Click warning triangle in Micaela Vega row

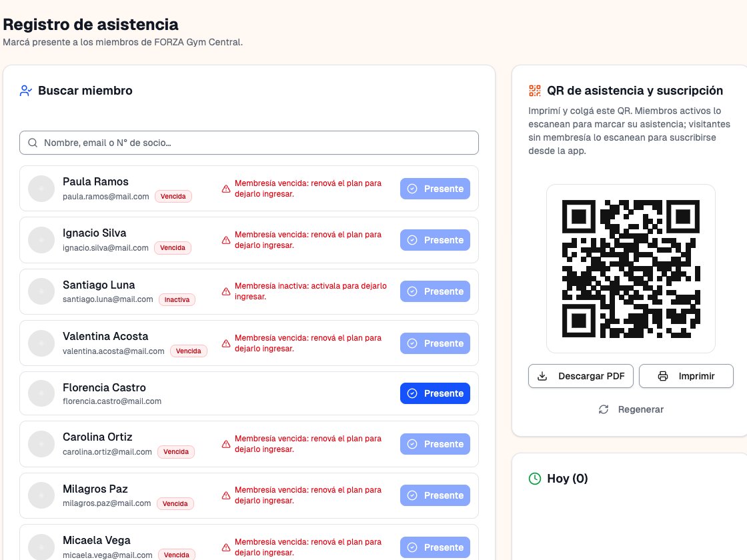coord(226,547)
